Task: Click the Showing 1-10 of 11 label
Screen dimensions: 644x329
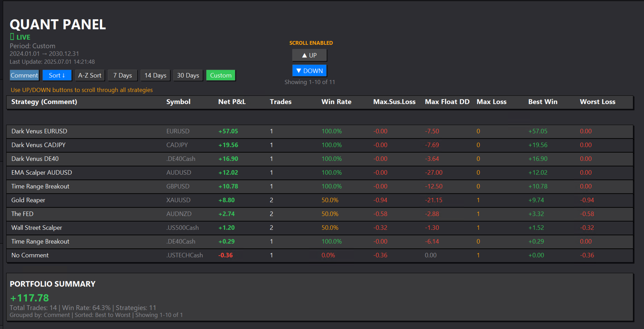Action: tap(309, 82)
